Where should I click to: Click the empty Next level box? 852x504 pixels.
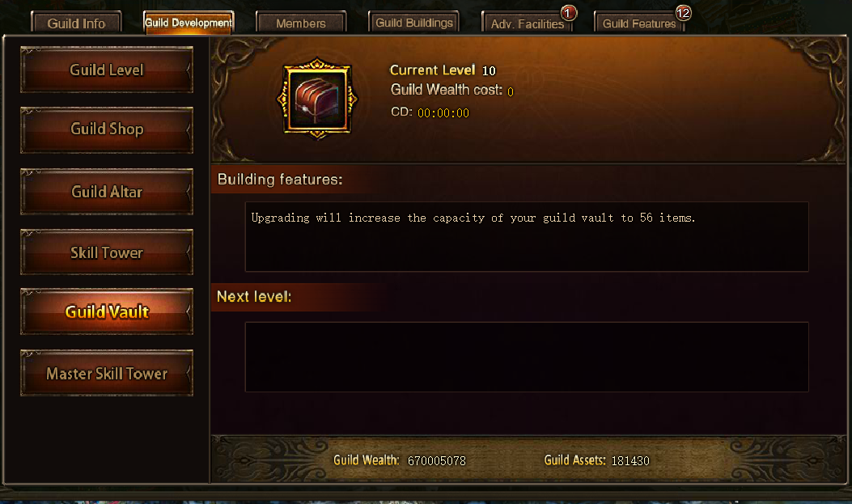[527, 357]
